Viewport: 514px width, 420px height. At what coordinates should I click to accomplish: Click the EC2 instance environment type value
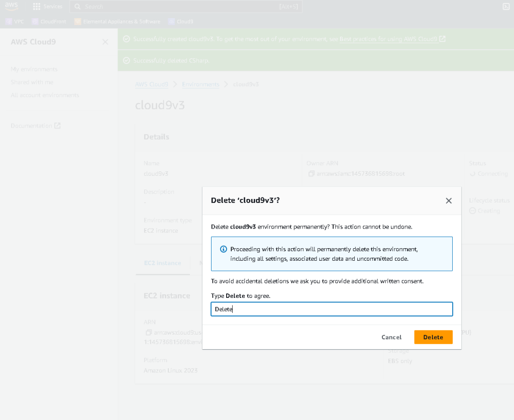[x=161, y=231]
